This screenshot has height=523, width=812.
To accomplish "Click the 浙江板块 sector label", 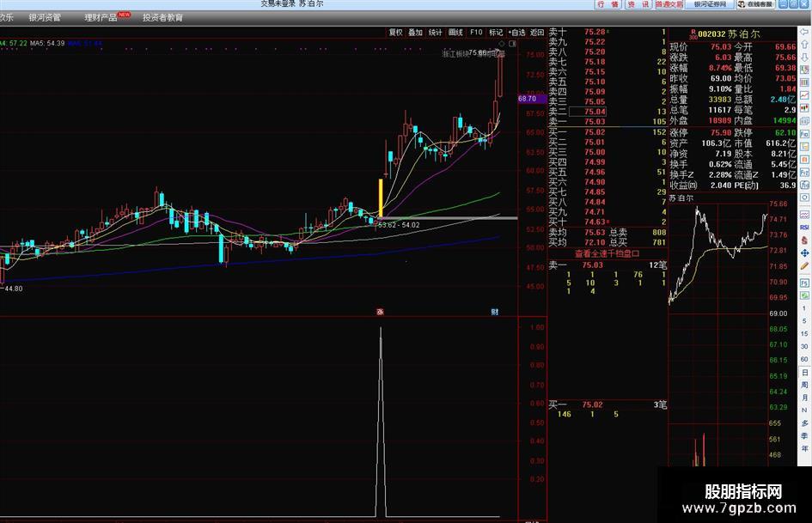I will [x=455, y=53].
